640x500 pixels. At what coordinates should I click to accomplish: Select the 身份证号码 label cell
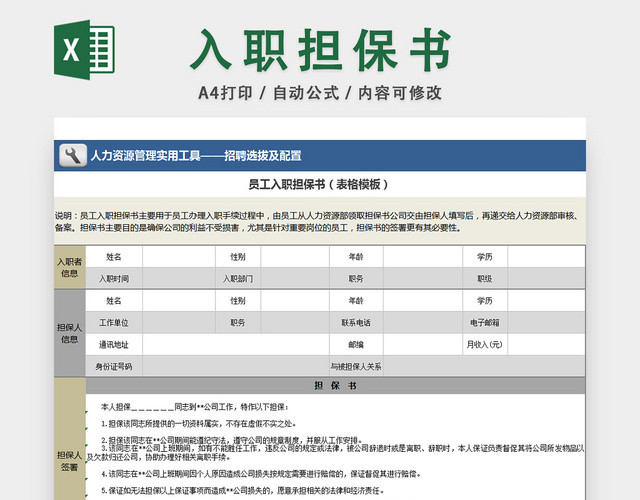tap(114, 367)
